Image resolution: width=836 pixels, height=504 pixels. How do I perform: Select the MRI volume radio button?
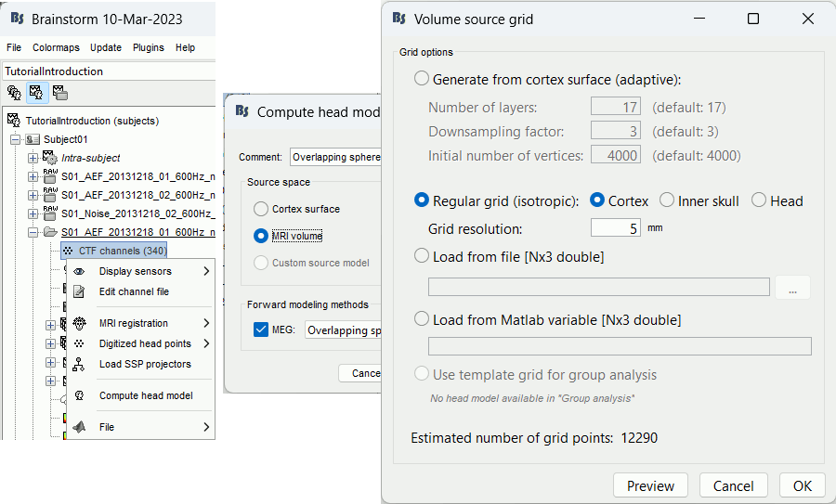[261, 236]
